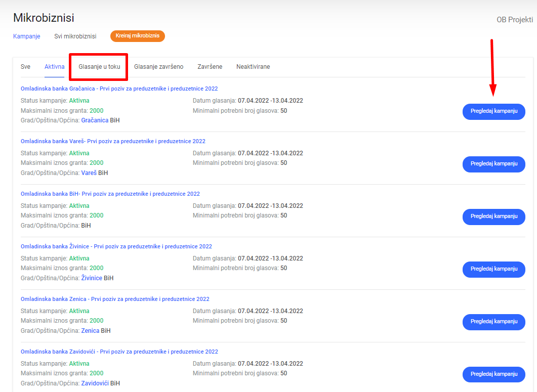Image resolution: width=537 pixels, height=392 pixels.
Task: Follow the Zenica city link
Action: click(x=90, y=331)
